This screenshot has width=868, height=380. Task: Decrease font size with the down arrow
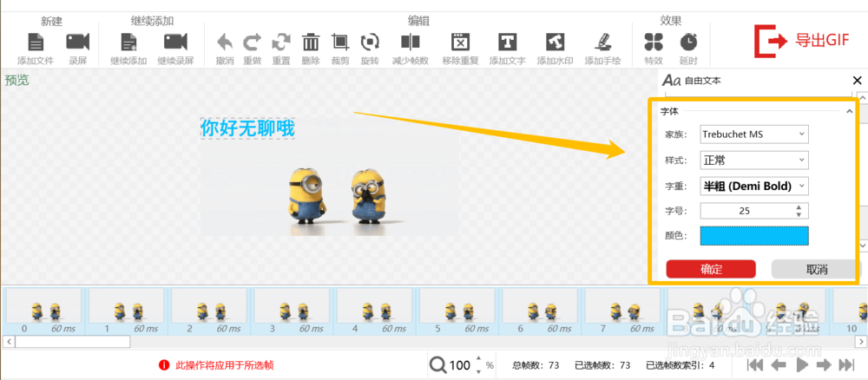click(x=799, y=214)
